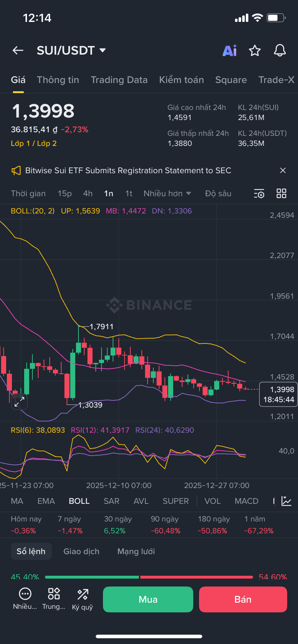Tap the 24h low value 1,3880
This screenshot has width=298, height=644.
[180, 143]
